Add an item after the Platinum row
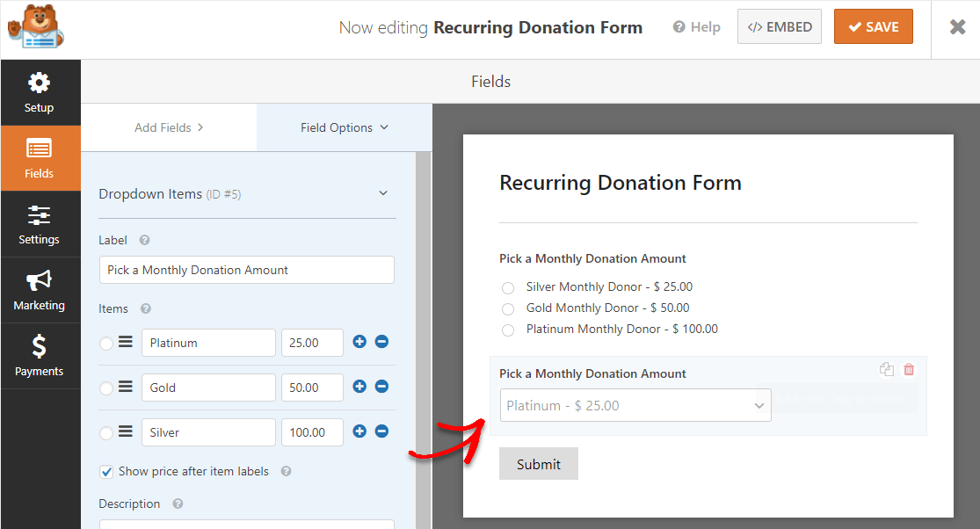Viewport: 980px width, 529px height. [x=359, y=342]
